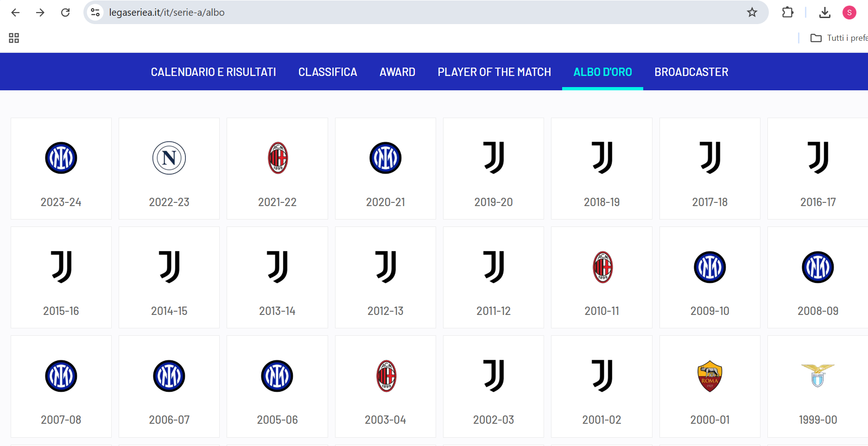Select the 2010-11 season label
The height and width of the screenshot is (446, 868).
point(602,311)
